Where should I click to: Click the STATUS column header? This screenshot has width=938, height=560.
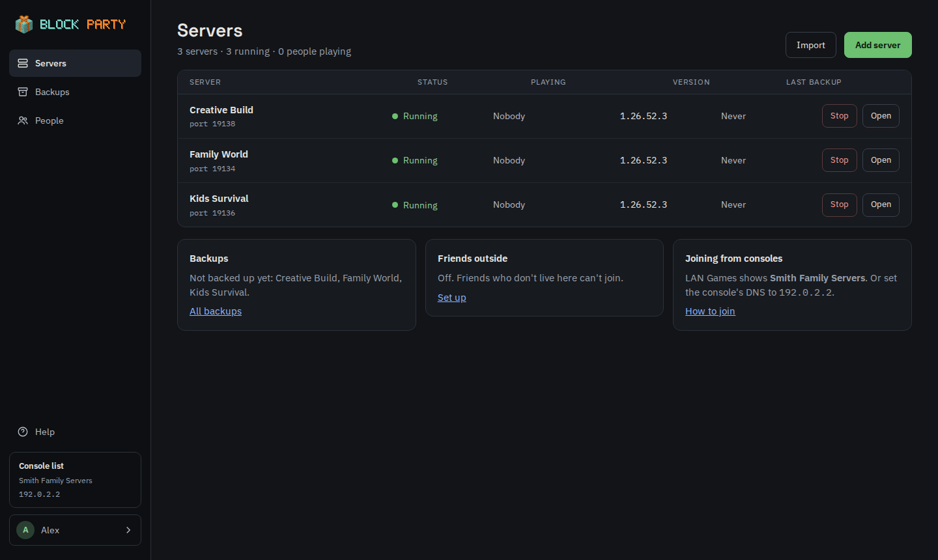(433, 82)
